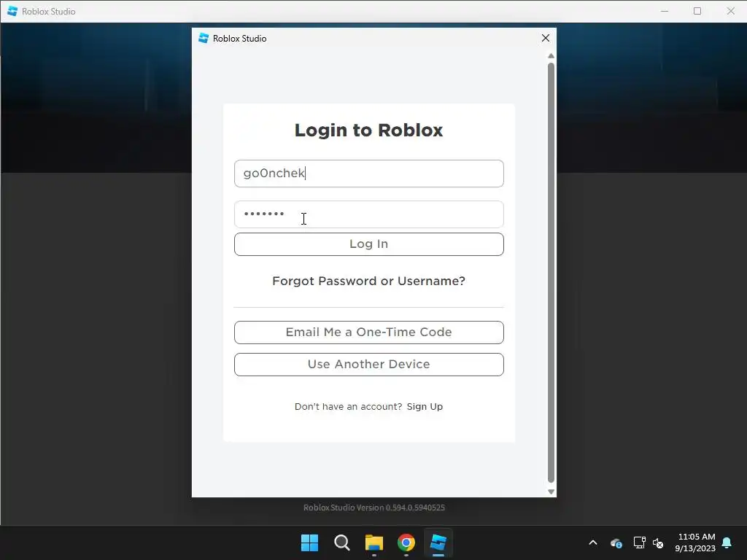Focus the password input field
The height and width of the screenshot is (560, 747).
click(368, 214)
